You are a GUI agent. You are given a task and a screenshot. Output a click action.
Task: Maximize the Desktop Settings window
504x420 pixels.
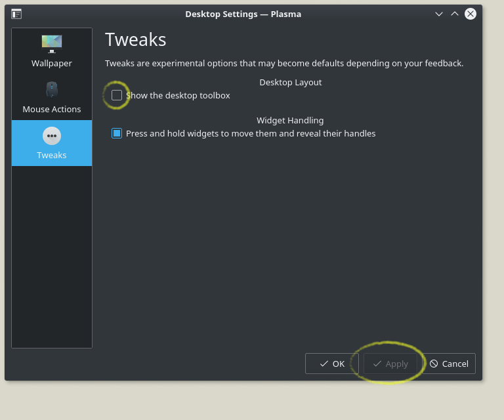coord(455,14)
